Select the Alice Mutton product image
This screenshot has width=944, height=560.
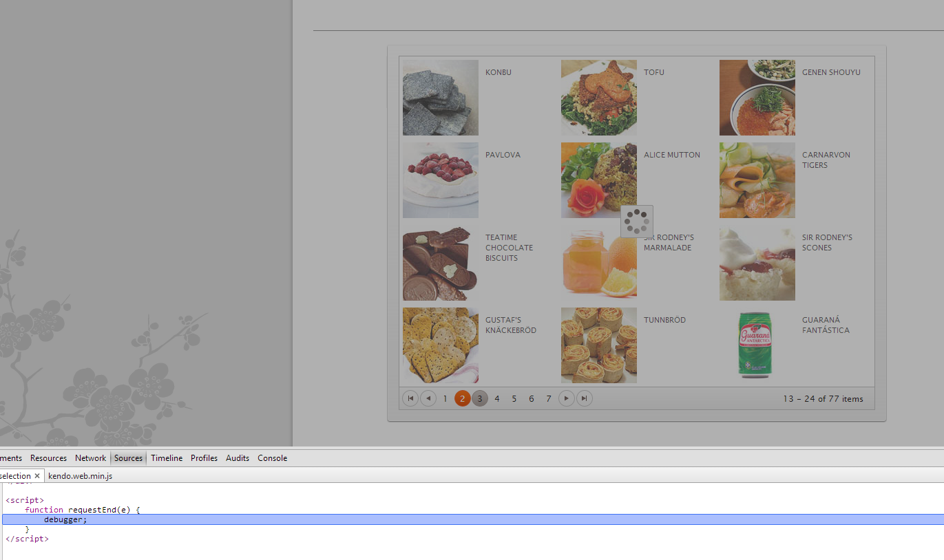click(x=599, y=180)
